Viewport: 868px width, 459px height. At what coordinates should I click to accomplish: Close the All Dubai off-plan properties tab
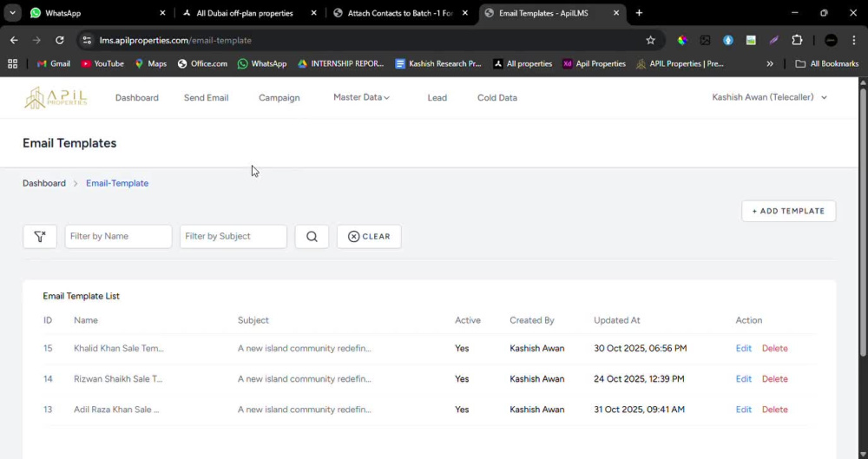pyautogui.click(x=313, y=13)
